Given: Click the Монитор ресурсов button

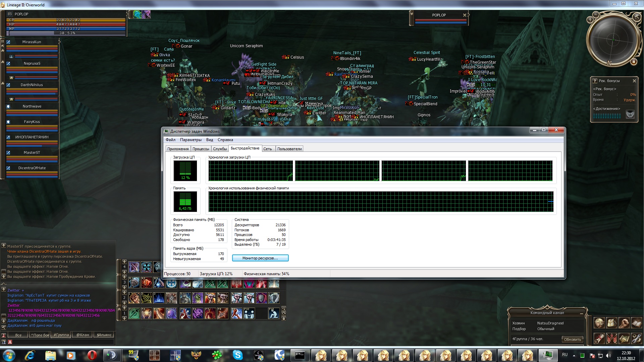Looking at the screenshot, I should coord(260,258).
